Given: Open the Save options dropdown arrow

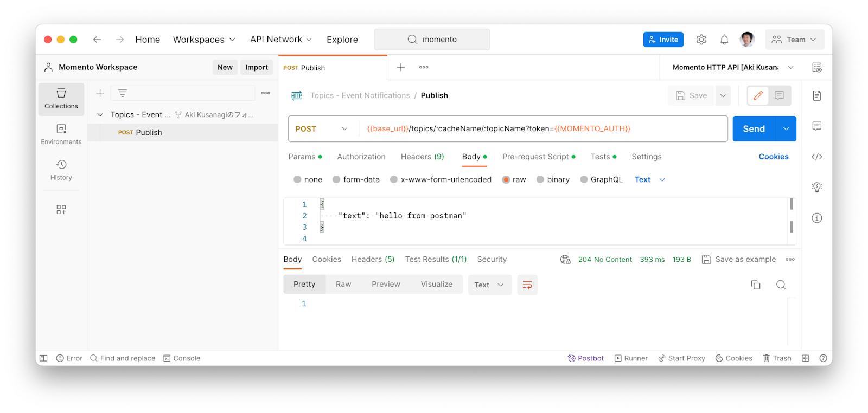Looking at the screenshot, I should 723,96.
